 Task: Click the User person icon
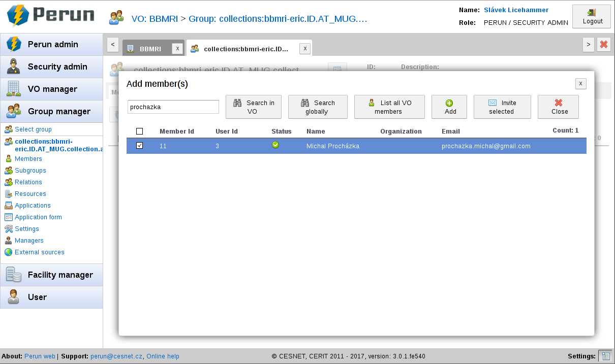tap(14, 297)
